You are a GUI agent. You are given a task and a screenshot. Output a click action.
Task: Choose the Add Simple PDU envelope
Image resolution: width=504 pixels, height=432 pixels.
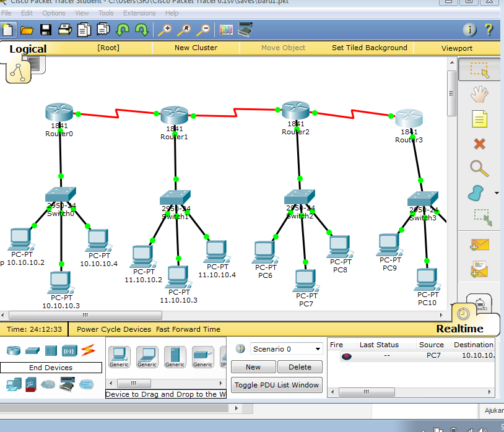[x=479, y=244]
